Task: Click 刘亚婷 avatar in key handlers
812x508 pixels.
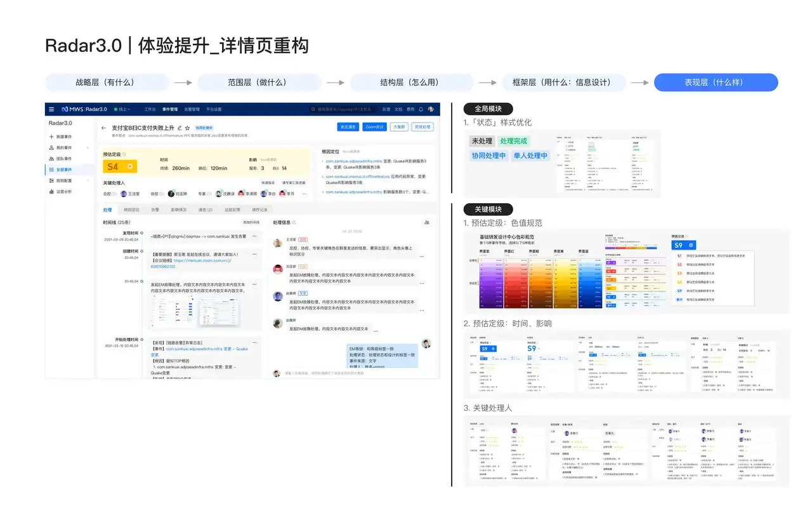Action: pyautogui.click(x=171, y=194)
